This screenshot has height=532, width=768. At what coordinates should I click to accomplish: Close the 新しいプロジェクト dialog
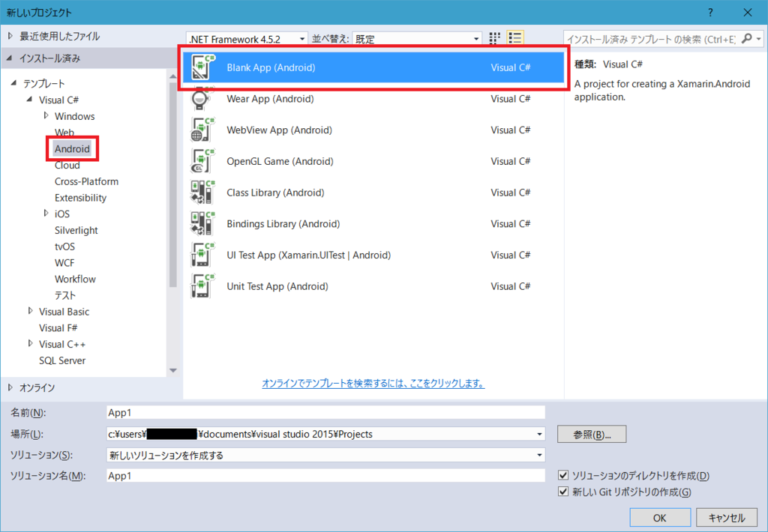(x=748, y=13)
